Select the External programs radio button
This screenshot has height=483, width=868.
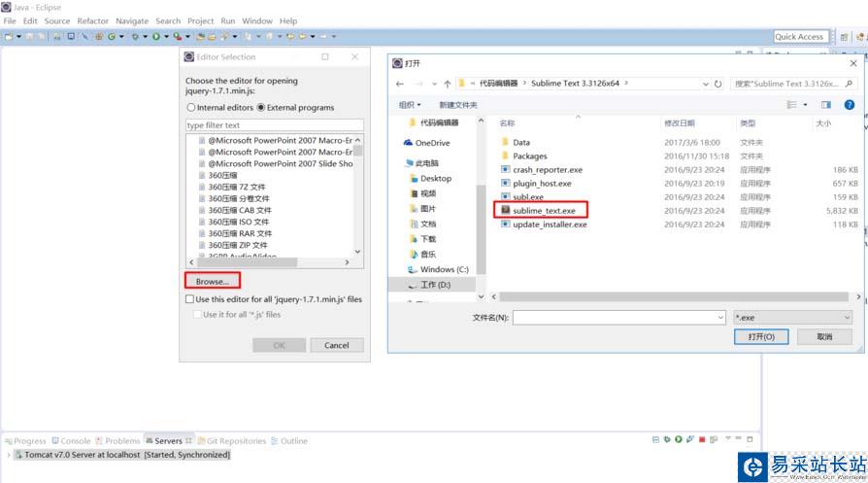coord(261,108)
